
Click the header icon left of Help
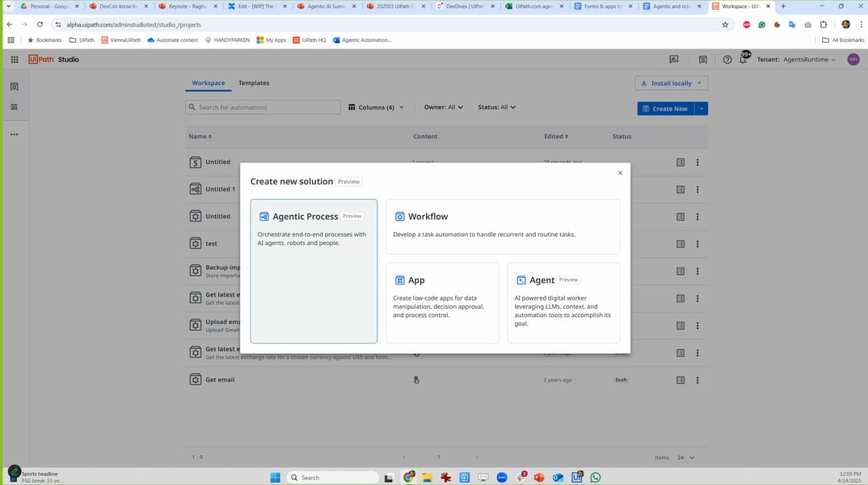pos(702,59)
